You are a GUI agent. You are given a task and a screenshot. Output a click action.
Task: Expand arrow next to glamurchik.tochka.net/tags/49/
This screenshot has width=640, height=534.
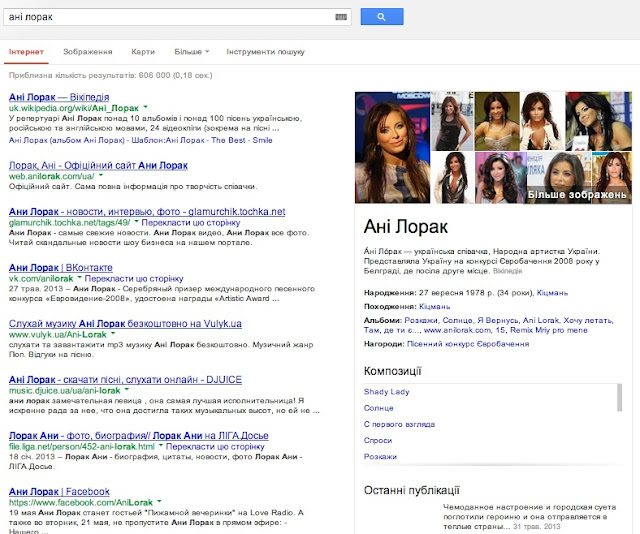[136, 222]
